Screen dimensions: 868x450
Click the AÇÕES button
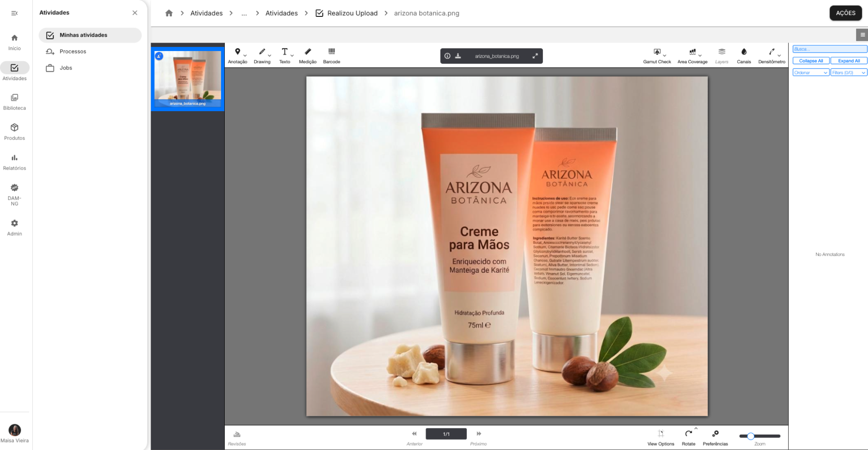point(845,13)
